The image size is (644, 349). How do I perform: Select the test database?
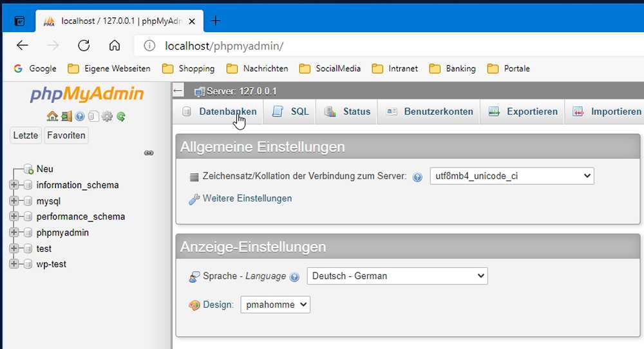click(44, 249)
